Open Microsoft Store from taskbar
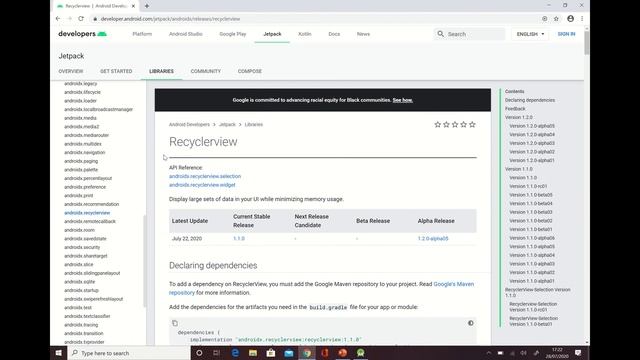The height and width of the screenshot is (360, 640). 271,353
